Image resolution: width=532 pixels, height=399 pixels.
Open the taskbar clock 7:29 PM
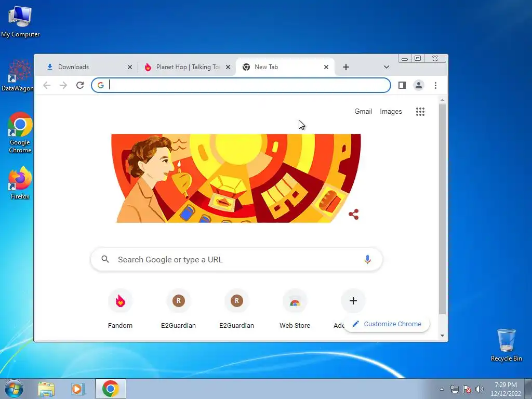(x=506, y=389)
